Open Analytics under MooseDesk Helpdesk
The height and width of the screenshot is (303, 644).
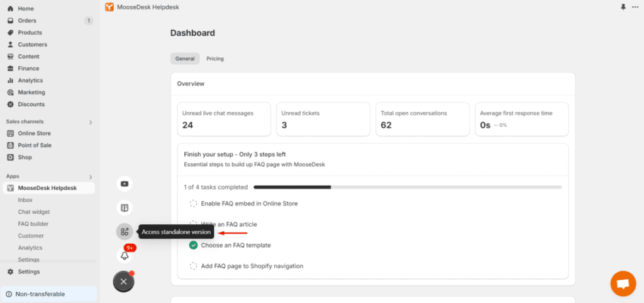(x=30, y=248)
